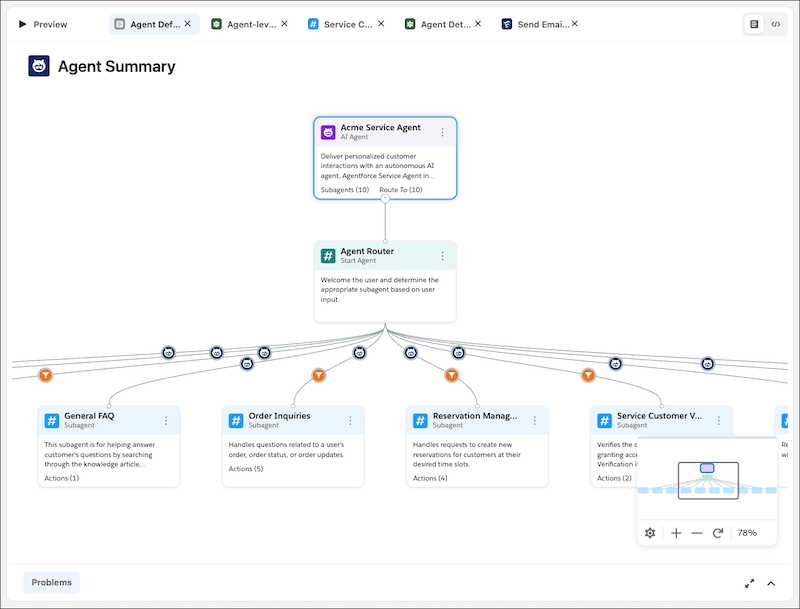Select the Agent Router node title
The width and height of the screenshot is (800, 609).
[x=367, y=251]
